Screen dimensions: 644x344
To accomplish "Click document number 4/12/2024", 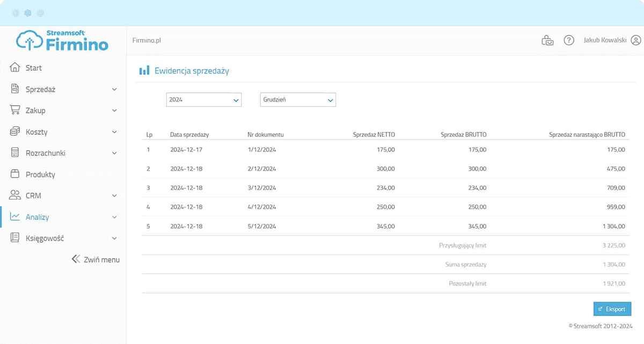I will (262, 207).
